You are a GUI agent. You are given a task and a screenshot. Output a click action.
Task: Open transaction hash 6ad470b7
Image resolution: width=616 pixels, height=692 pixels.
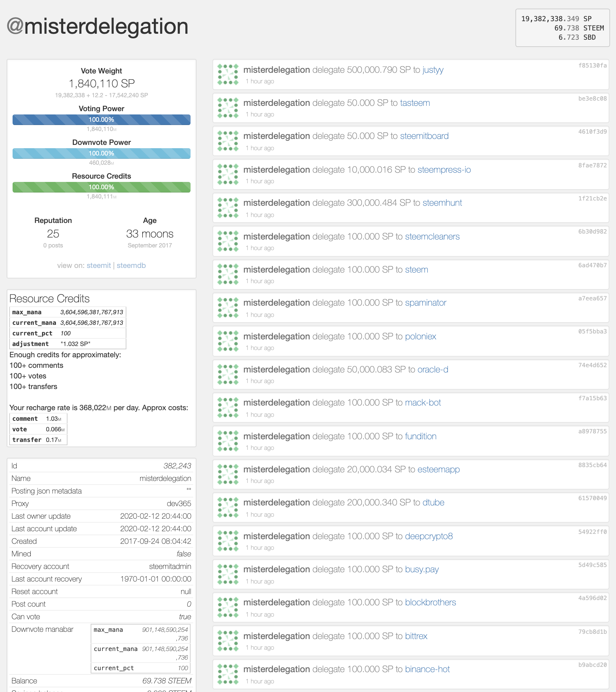[x=592, y=265]
